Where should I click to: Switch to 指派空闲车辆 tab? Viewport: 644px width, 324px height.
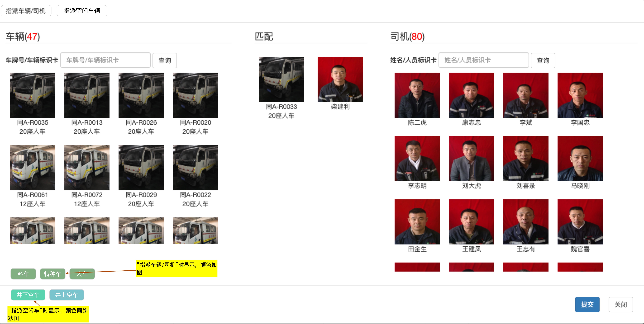[x=82, y=11]
